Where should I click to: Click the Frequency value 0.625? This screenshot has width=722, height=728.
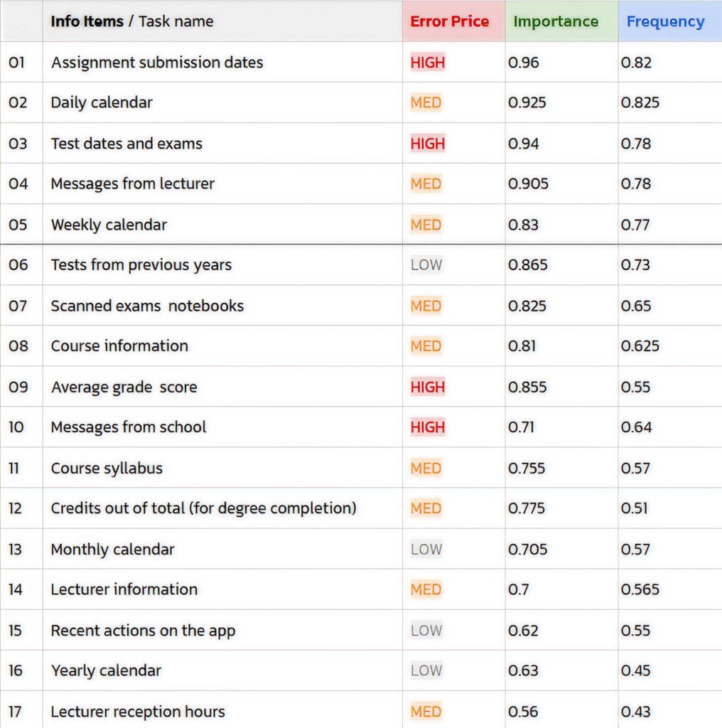pos(640,346)
